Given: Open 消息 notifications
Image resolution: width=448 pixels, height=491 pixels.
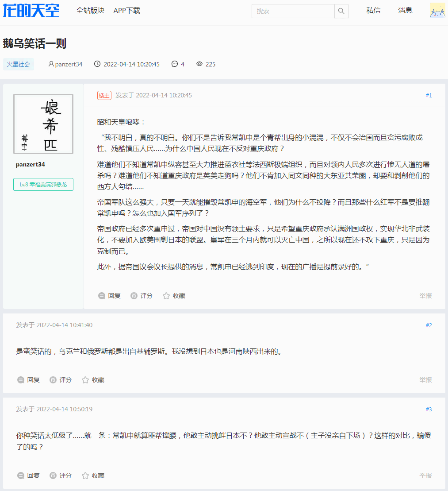Looking at the screenshot, I should click(405, 10).
